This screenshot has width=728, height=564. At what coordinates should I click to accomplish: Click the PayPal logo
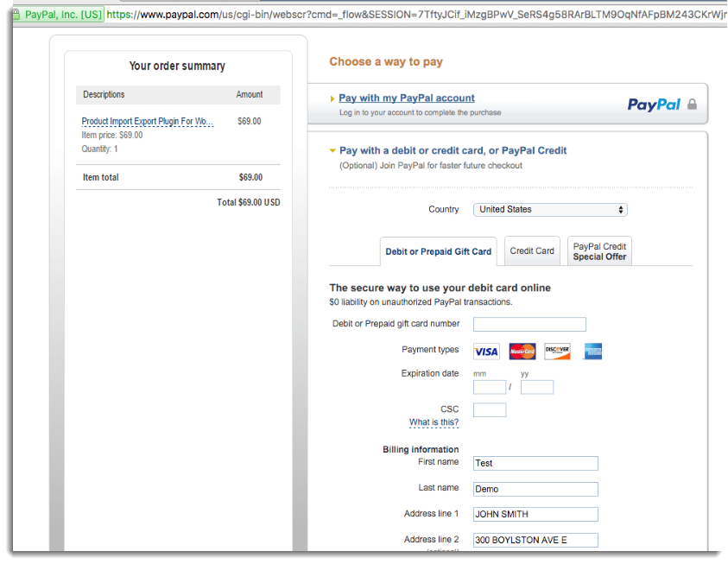click(x=654, y=105)
